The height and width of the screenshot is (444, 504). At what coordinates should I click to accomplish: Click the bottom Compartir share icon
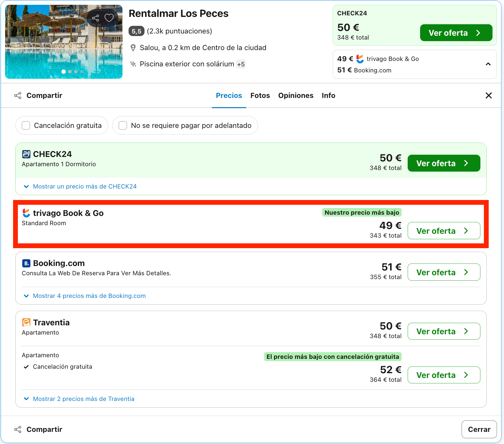[x=18, y=429]
